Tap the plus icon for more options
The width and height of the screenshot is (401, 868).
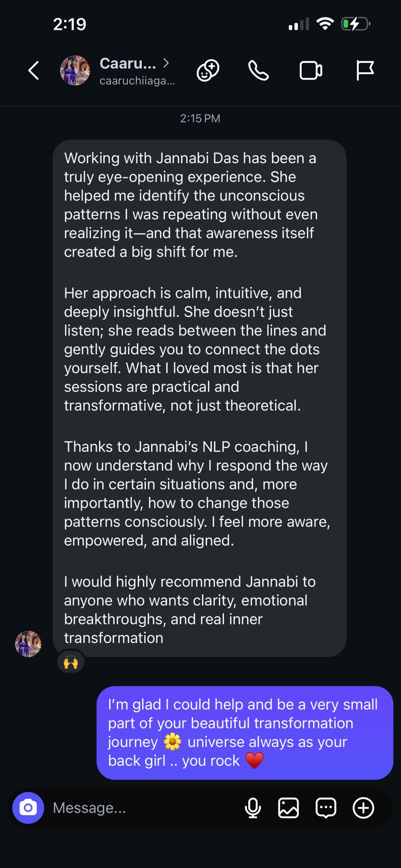click(363, 808)
